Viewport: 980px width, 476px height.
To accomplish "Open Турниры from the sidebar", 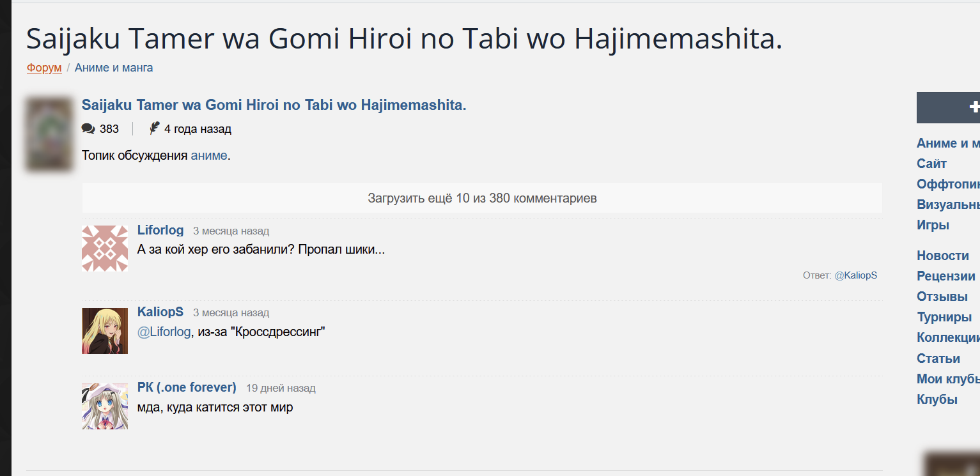I will click(x=944, y=318).
